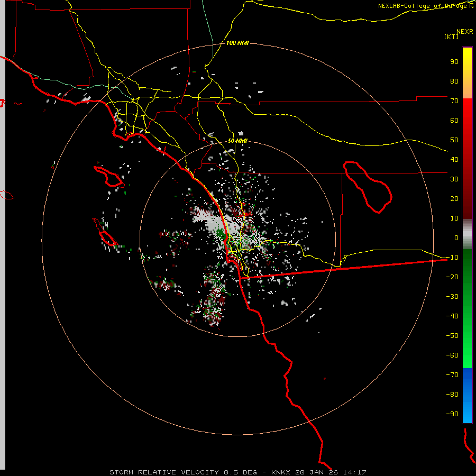Select the -50 value on velocity scale
476x476 pixels.
click(452, 336)
